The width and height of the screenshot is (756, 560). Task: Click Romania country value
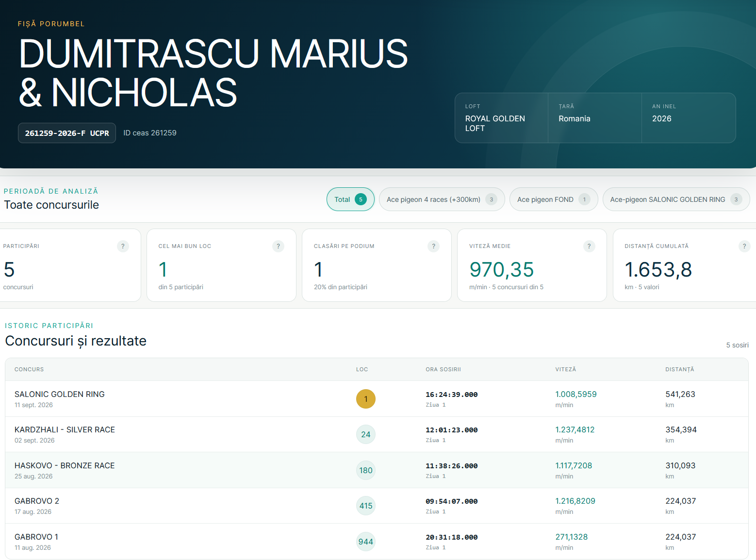(575, 118)
